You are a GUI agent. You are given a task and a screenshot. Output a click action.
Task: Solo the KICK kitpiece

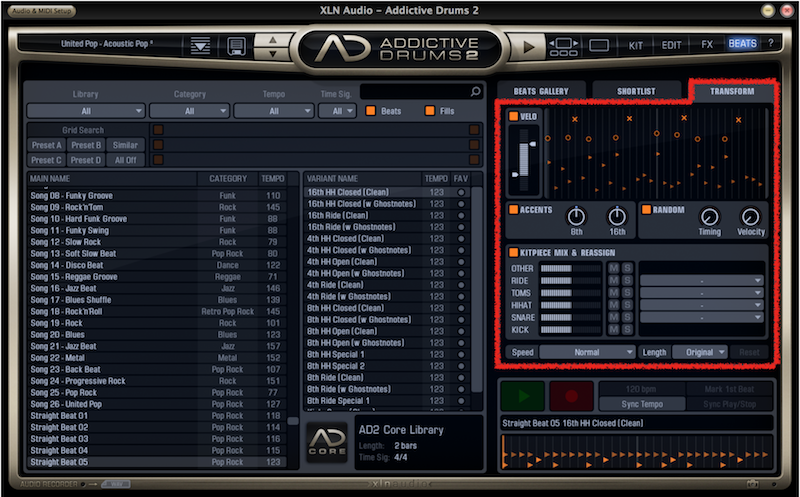coord(627,330)
